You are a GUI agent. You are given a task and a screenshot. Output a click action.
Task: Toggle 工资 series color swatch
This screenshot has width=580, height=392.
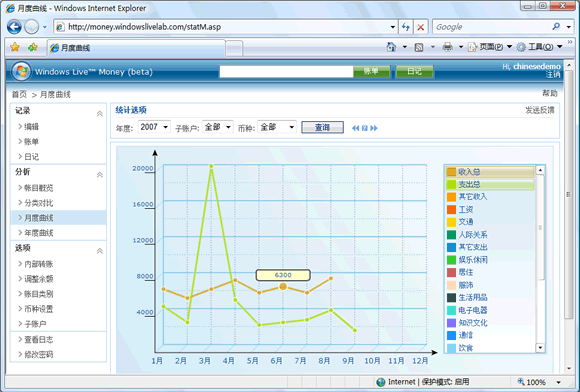point(451,209)
